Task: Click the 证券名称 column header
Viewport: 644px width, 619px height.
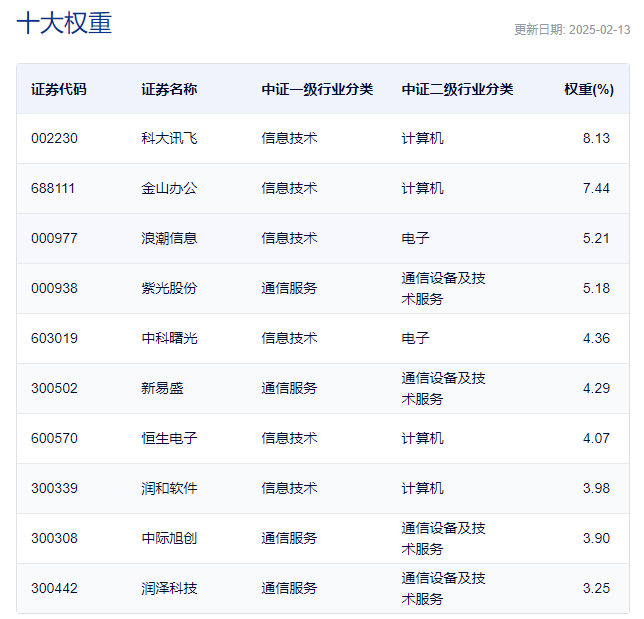Action: 169,89
